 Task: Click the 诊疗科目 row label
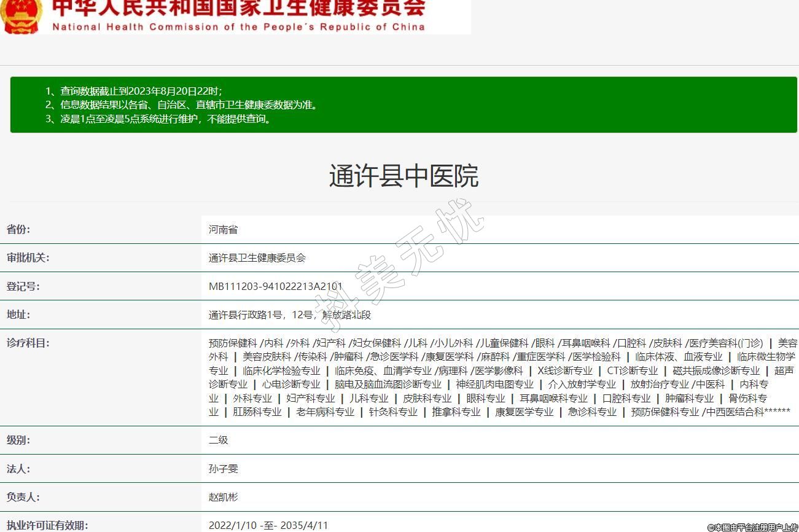[x=28, y=343]
